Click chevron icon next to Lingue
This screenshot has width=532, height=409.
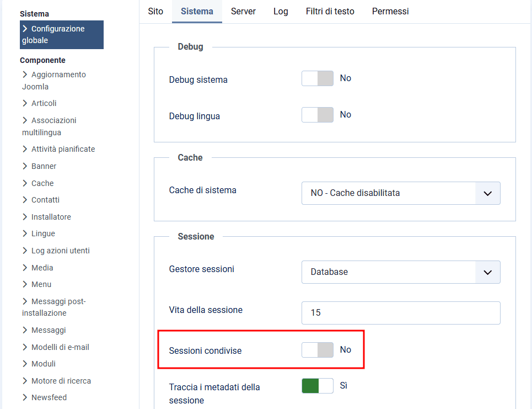click(25, 233)
